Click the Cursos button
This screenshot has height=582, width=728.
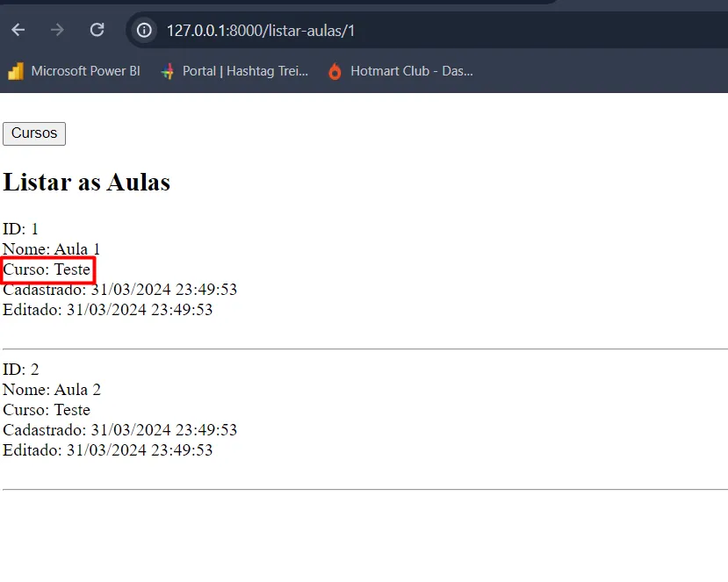[x=33, y=133]
